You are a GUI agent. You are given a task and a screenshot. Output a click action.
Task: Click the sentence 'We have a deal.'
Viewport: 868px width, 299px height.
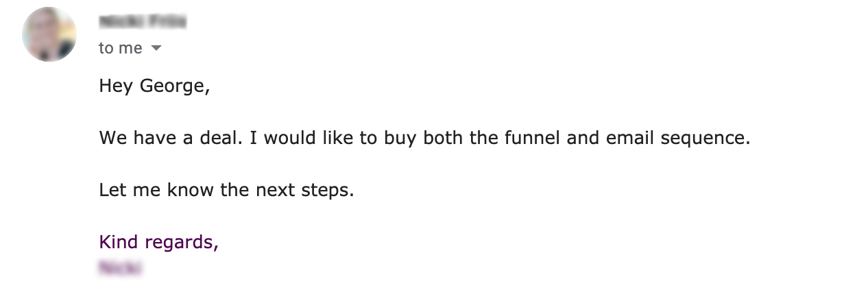coord(171,138)
